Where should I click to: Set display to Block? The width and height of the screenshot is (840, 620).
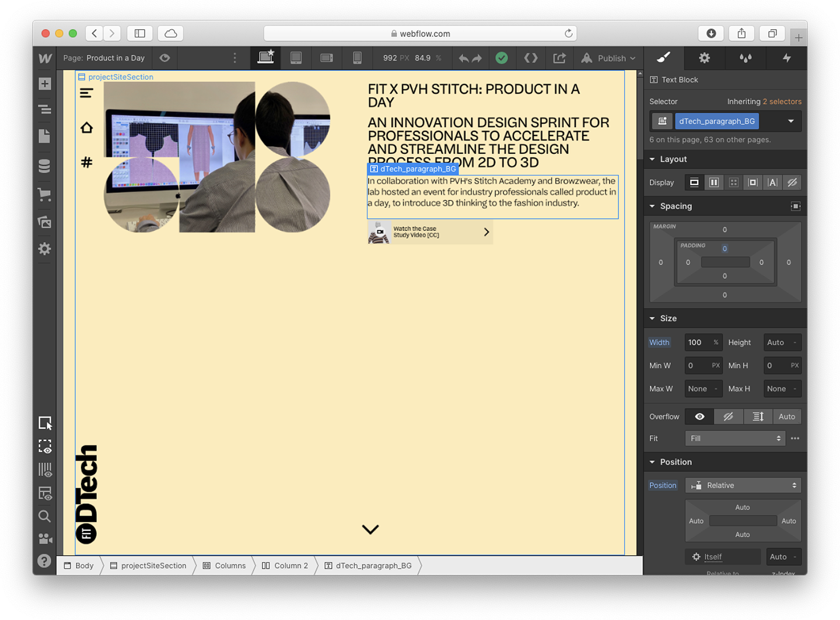point(694,183)
